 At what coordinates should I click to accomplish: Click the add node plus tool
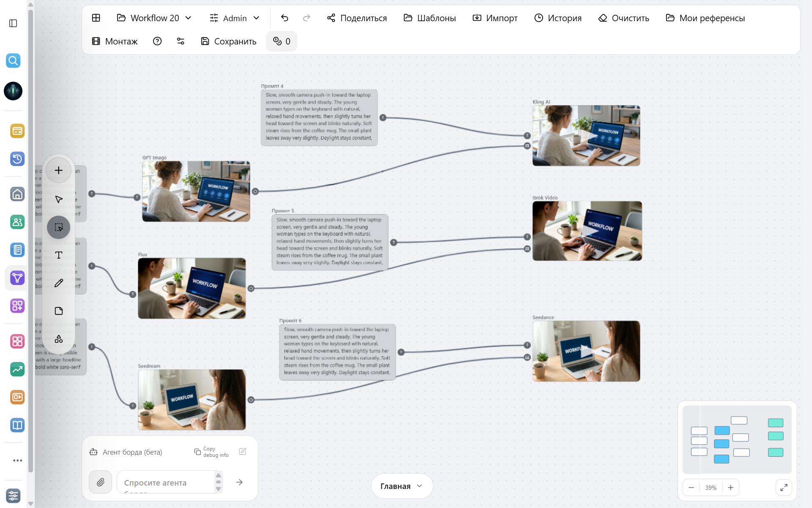point(59,170)
